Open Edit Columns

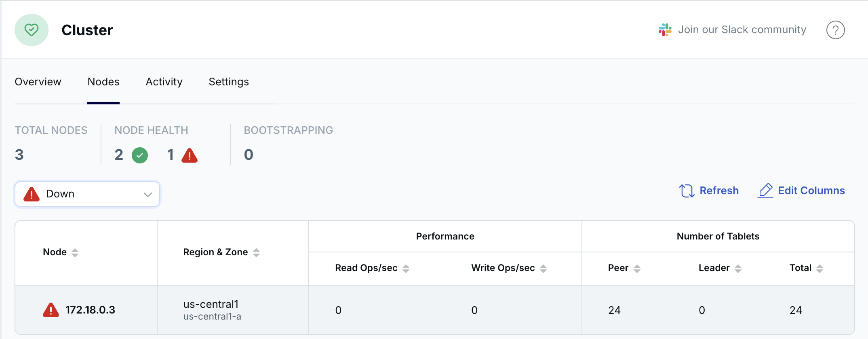pos(801,191)
